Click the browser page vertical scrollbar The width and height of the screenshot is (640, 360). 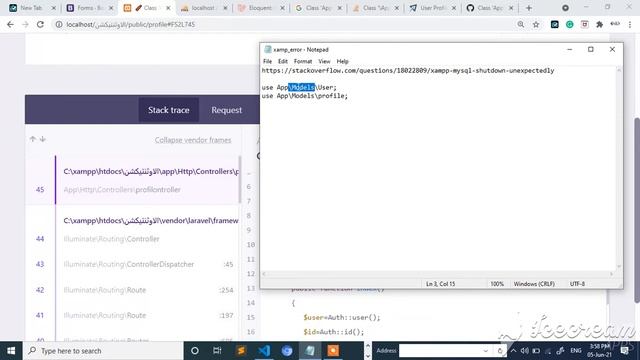[636, 210]
